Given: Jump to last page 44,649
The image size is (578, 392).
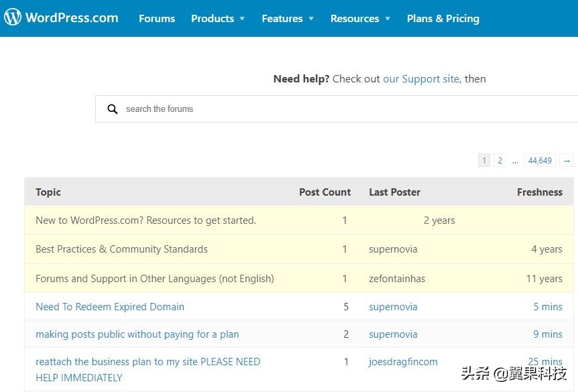Looking at the screenshot, I should point(540,161).
